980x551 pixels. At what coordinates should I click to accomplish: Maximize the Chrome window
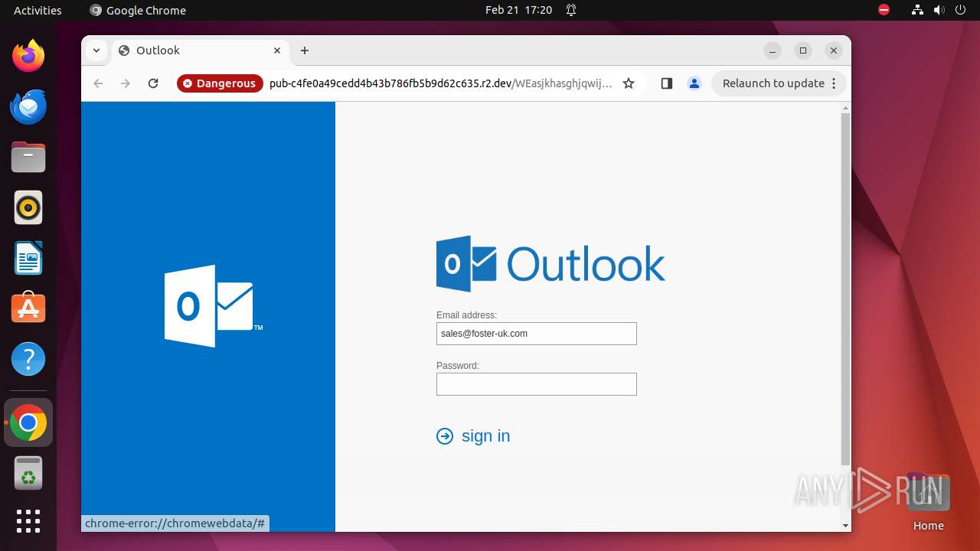(803, 51)
